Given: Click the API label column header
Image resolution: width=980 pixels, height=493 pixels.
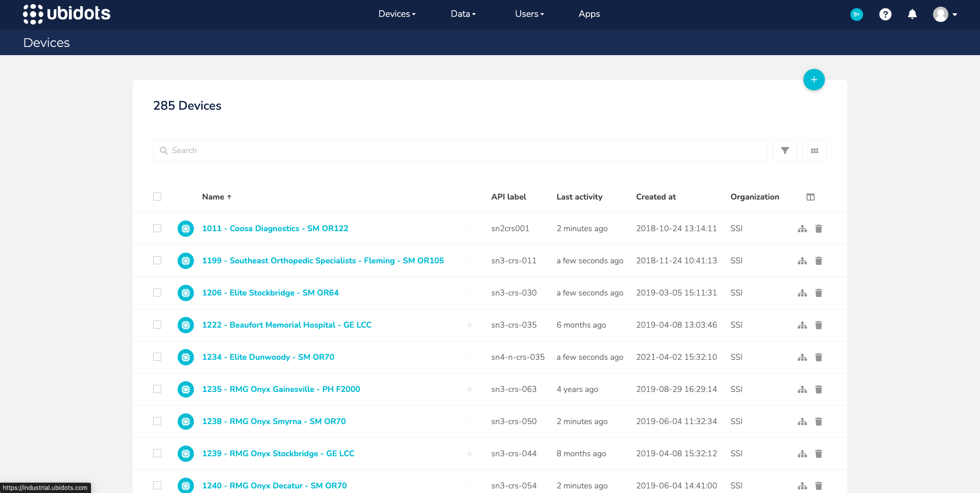Looking at the screenshot, I should pyautogui.click(x=508, y=197).
